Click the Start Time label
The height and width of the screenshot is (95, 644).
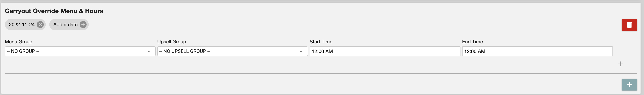pos(321,42)
